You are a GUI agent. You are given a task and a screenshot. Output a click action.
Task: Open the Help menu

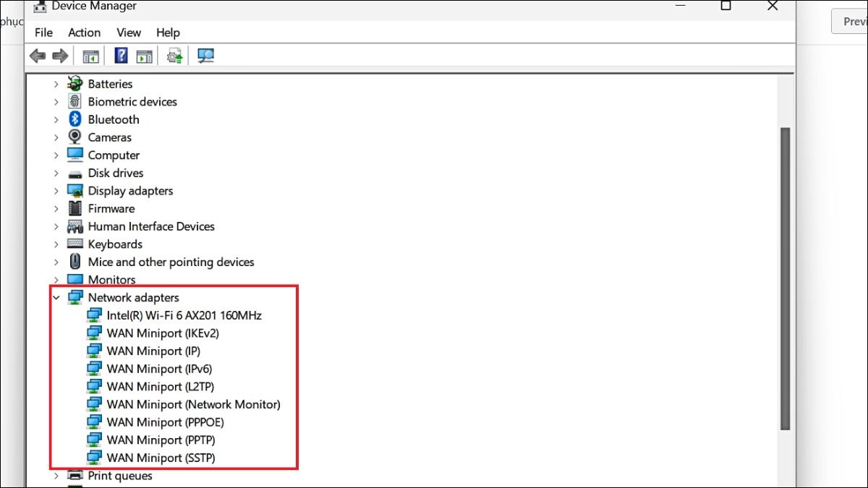168,33
